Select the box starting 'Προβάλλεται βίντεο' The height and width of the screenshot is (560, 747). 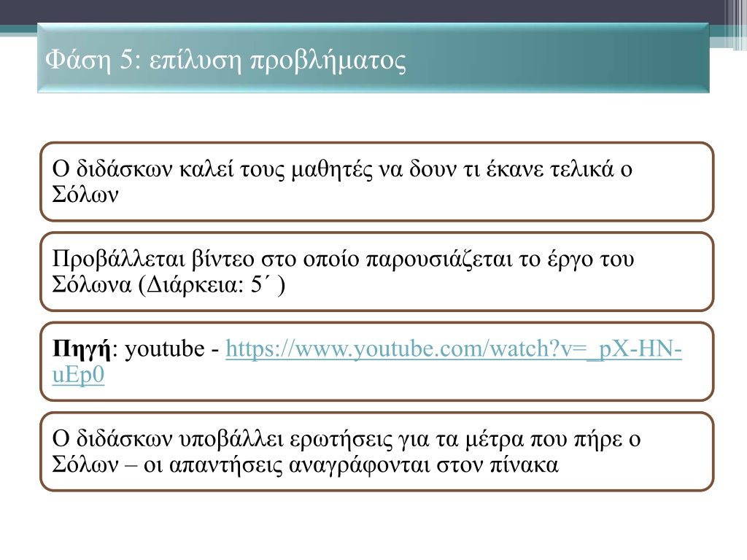coord(377,271)
